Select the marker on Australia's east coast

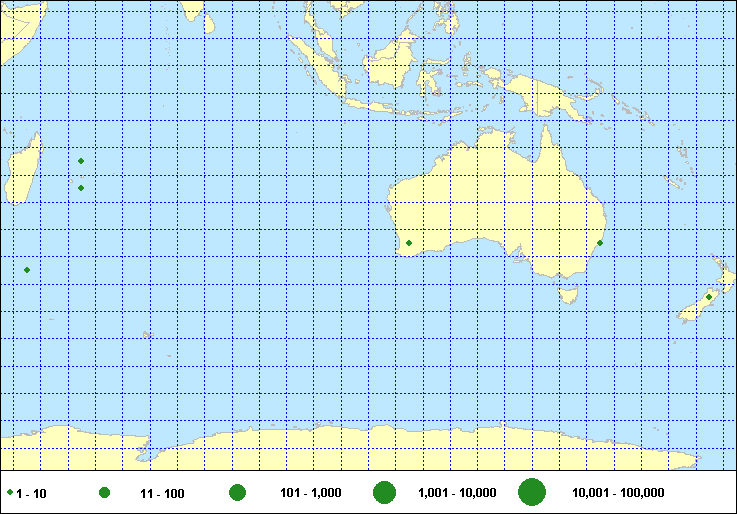[600, 243]
